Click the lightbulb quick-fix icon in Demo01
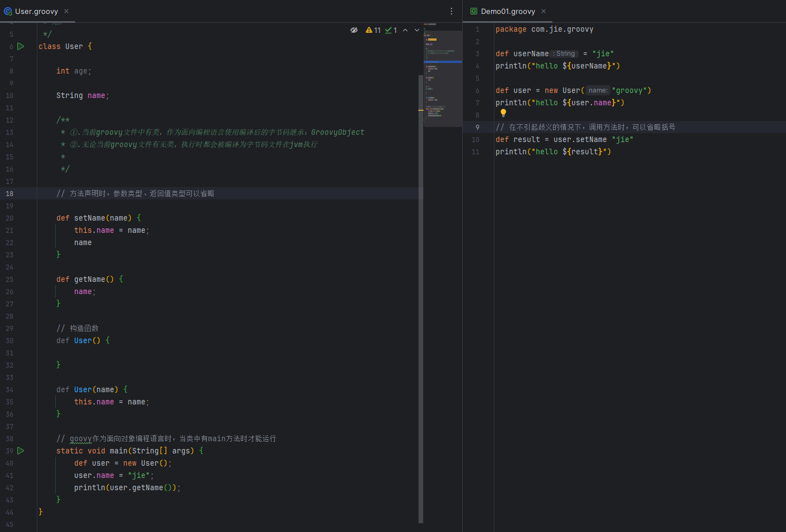This screenshot has width=786, height=532. point(503,113)
